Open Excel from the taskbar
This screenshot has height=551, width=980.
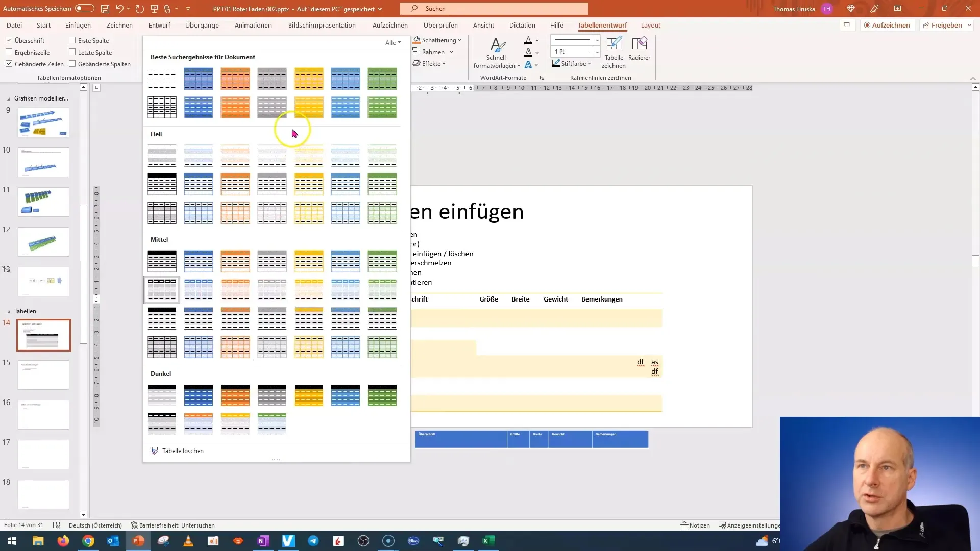(x=488, y=541)
